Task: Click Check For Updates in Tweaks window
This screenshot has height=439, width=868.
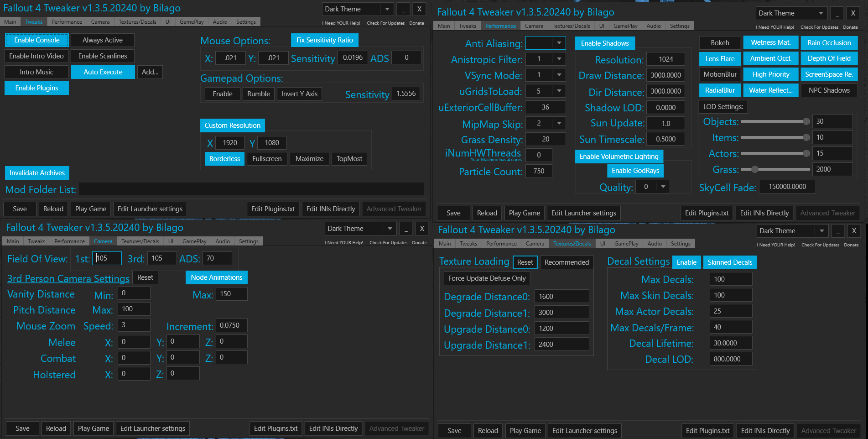Action: click(x=386, y=23)
